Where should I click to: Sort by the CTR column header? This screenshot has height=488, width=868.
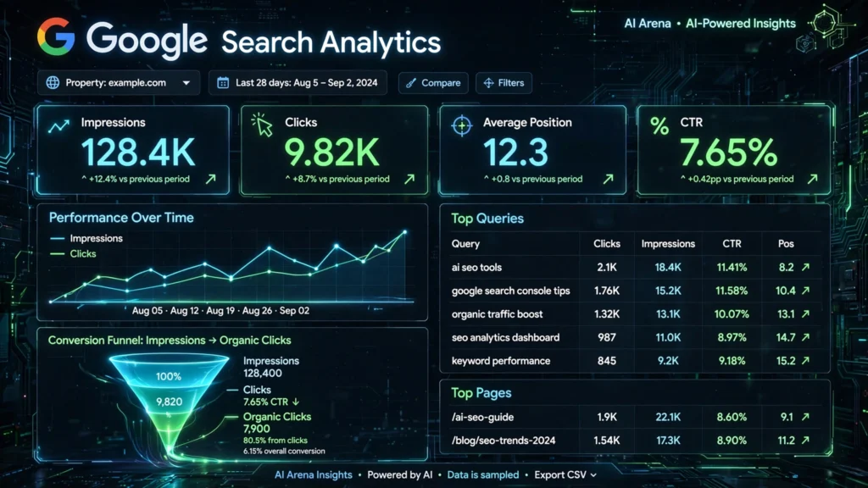coord(732,244)
